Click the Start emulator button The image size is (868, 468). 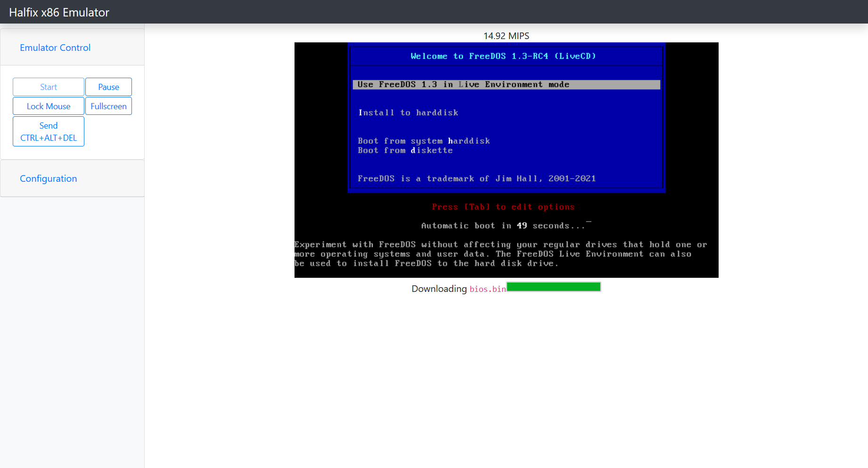(49, 87)
